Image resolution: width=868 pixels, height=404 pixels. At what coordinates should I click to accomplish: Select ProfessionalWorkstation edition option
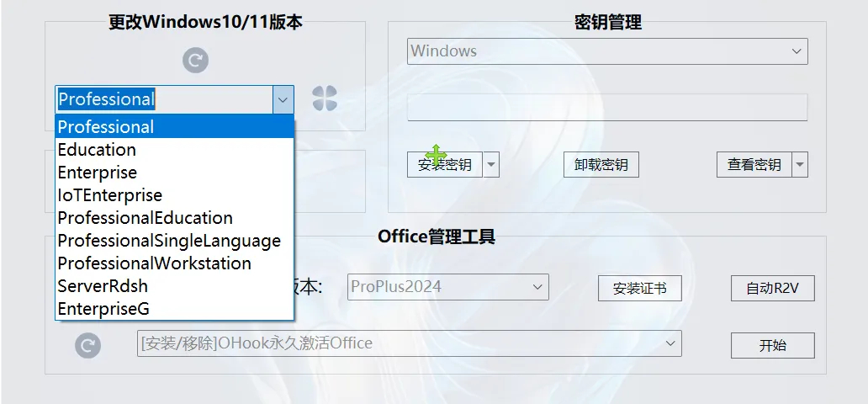174,263
